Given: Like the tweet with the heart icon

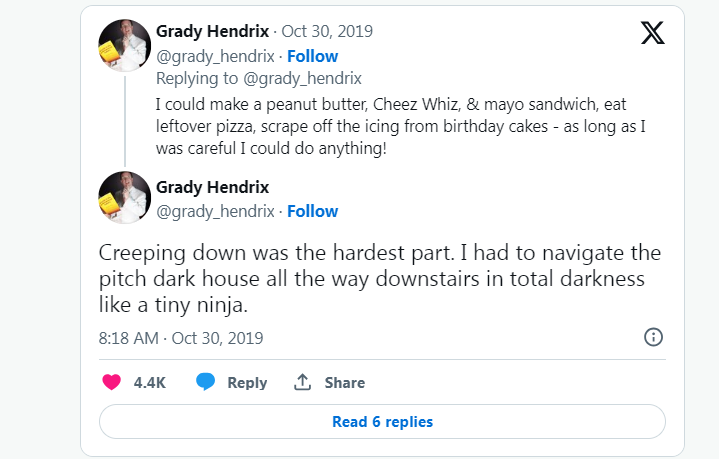Looking at the screenshot, I should [112, 382].
